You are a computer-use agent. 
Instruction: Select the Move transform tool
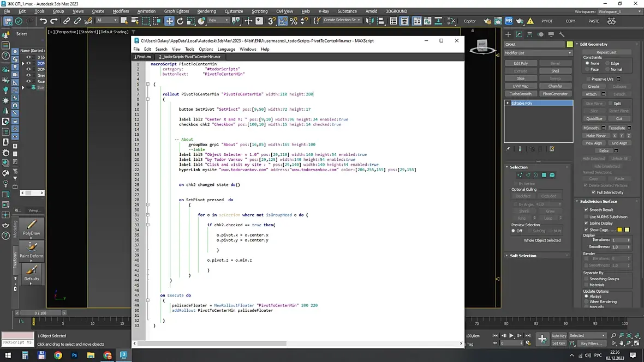[169, 21]
